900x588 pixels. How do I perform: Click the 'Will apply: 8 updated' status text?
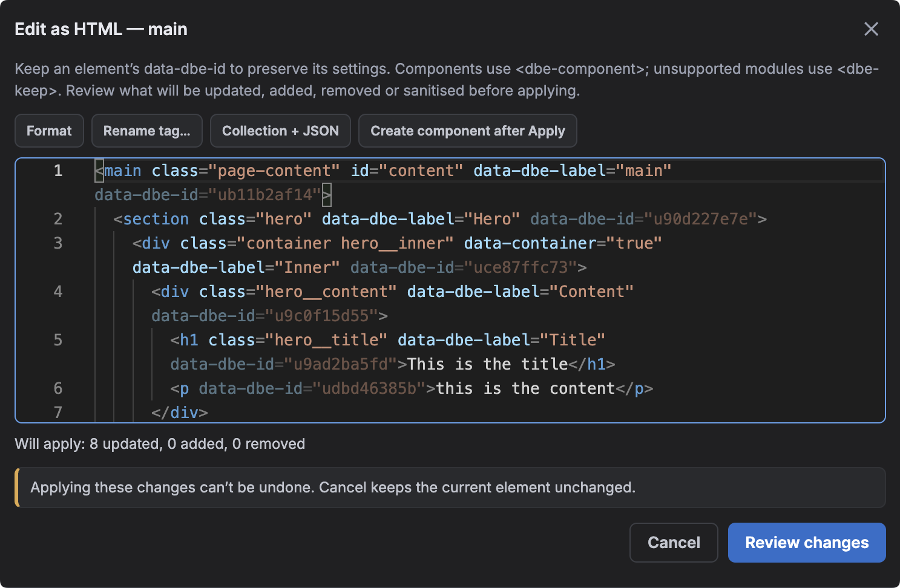click(x=160, y=444)
